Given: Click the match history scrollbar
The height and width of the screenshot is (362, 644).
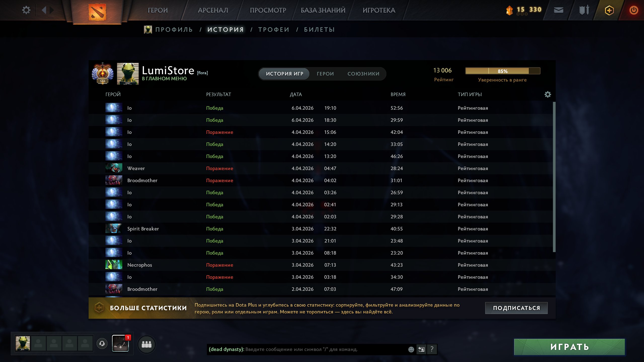Looking at the screenshot, I should click(554, 176).
